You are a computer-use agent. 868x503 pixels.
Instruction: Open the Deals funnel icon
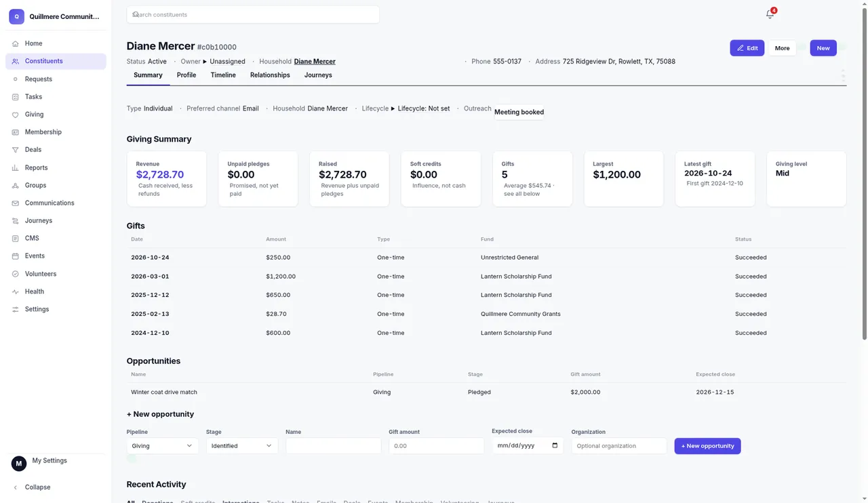tap(15, 150)
